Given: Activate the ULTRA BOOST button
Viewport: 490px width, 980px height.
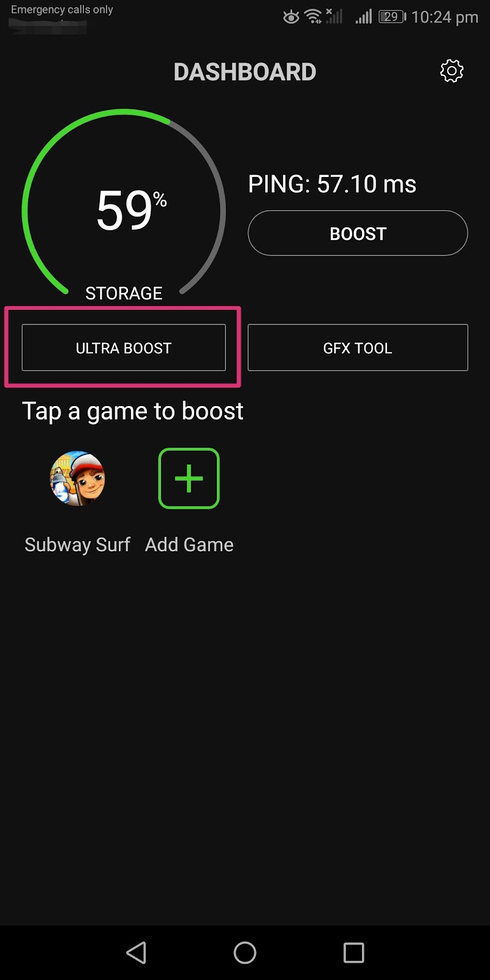Looking at the screenshot, I should (124, 348).
